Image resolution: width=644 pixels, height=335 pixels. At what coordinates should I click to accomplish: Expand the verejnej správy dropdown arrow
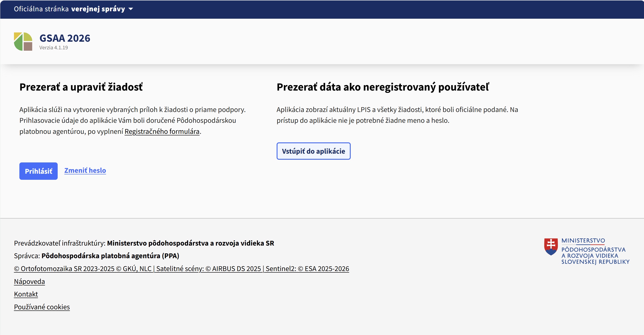(130, 9)
